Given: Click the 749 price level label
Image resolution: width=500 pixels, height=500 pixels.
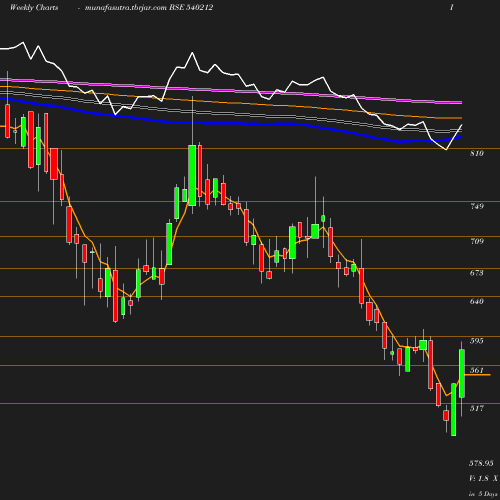Looking at the screenshot, I should (477, 206).
